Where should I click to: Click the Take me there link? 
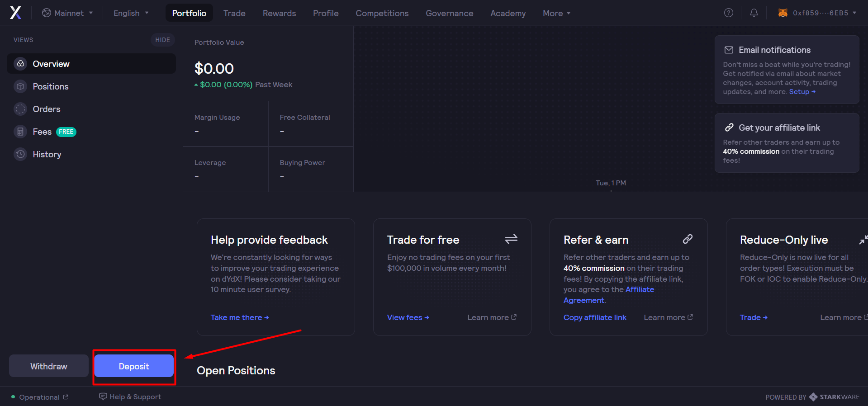click(x=240, y=317)
